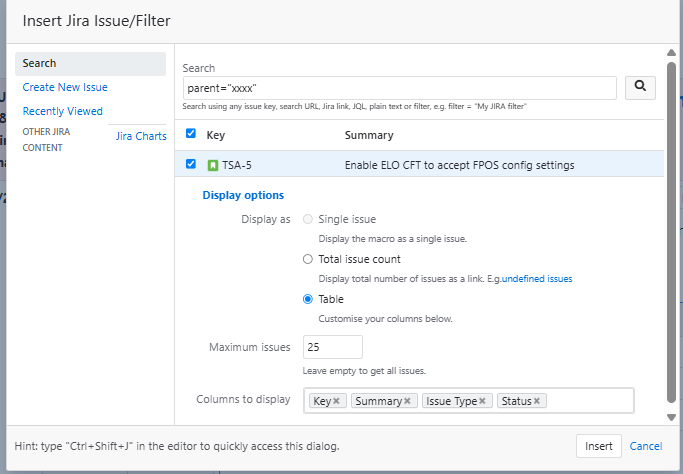Screen dimensions: 683x474
Task: Remove the Summary column tag
Action: coord(407,401)
